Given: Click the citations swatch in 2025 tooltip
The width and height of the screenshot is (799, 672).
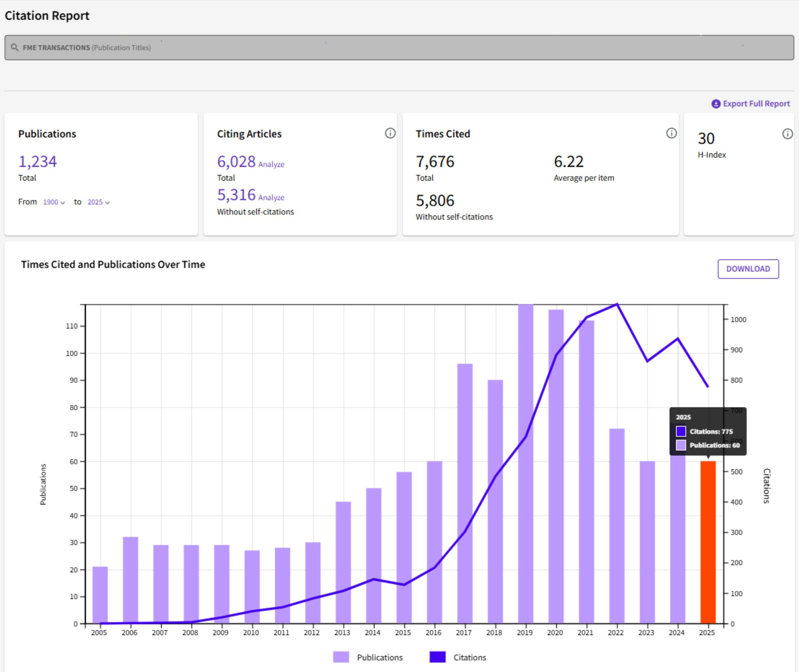Looking at the screenshot, I should (x=681, y=431).
